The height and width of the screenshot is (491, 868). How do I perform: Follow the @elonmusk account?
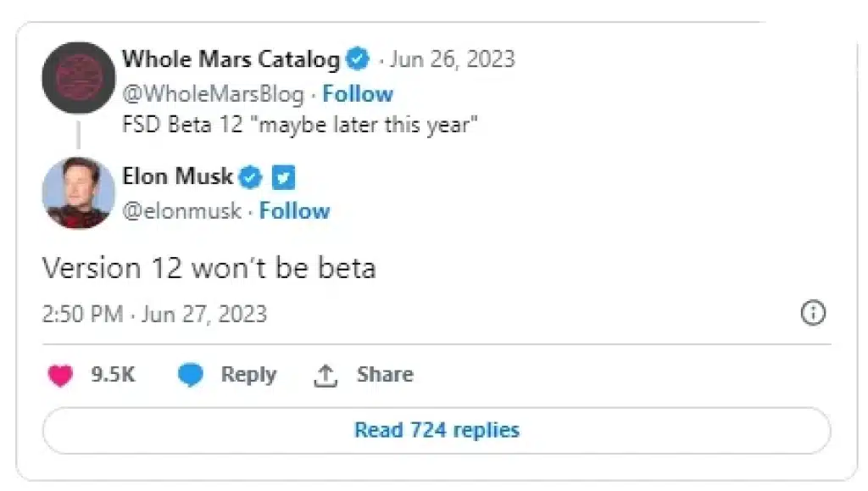(294, 210)
